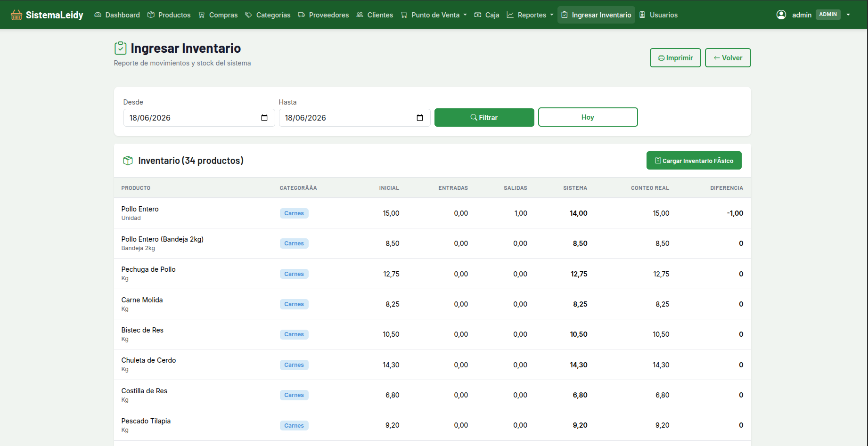Click the 14,30 conteo real for Chuleta de Cerdo

(661, 365)
